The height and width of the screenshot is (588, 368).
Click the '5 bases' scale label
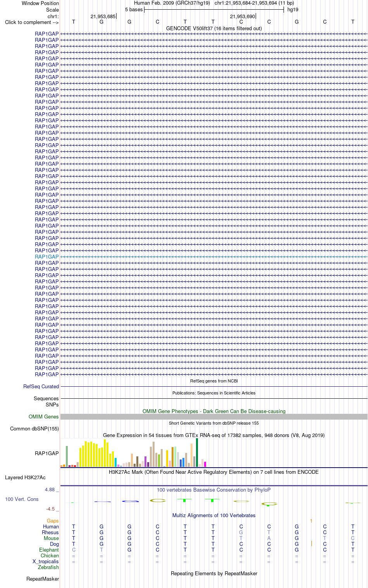coord(134,9)
